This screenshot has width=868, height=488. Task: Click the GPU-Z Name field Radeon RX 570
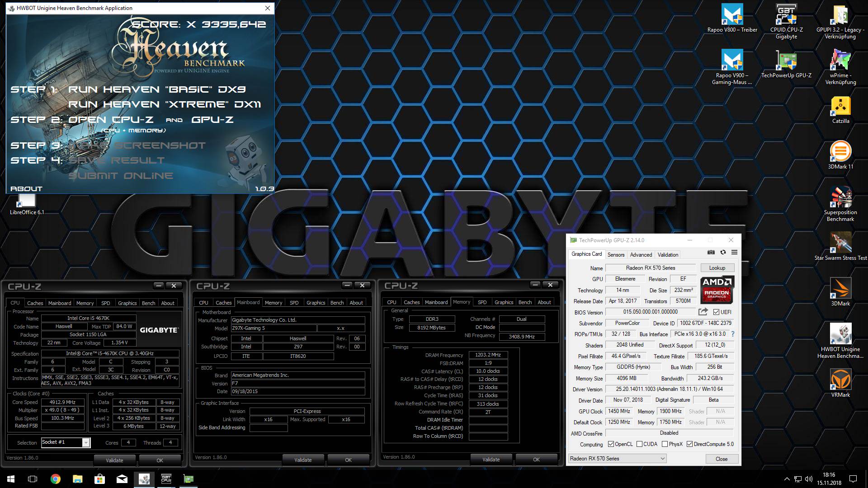point(651,268)
